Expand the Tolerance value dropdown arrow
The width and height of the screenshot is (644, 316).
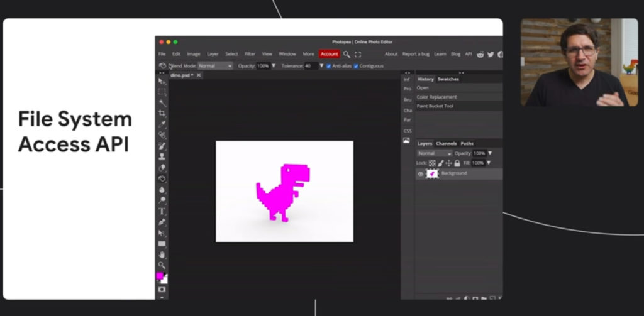[x=321, y=66]
